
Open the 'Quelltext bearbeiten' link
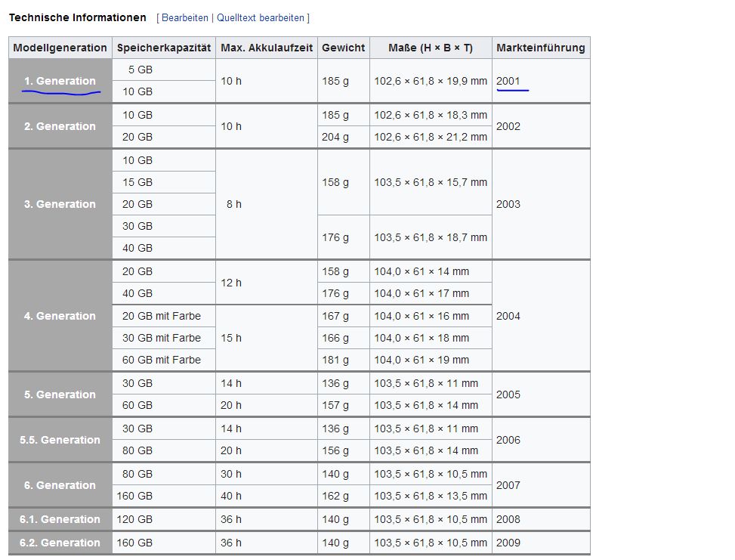(x=261, y=17)
